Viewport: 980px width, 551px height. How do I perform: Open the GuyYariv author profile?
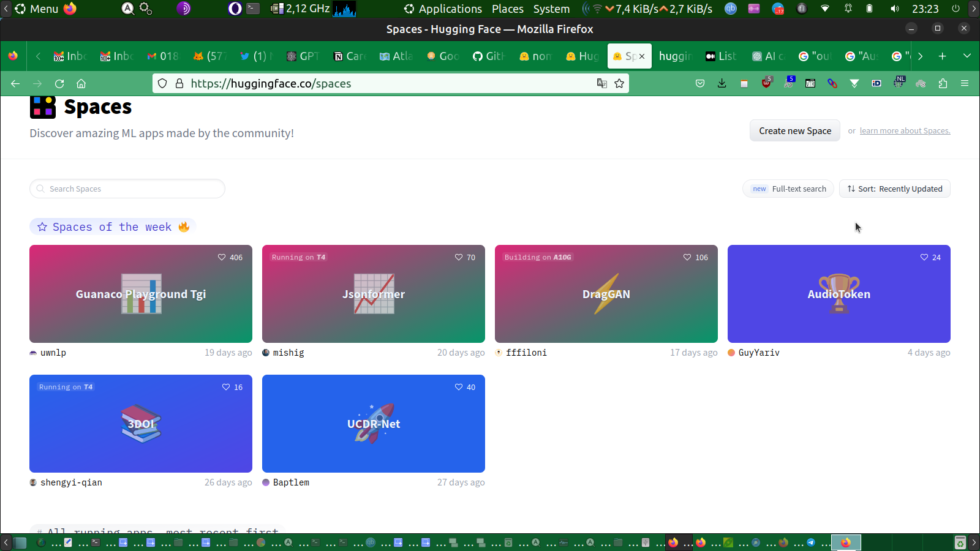coord(759,353)
